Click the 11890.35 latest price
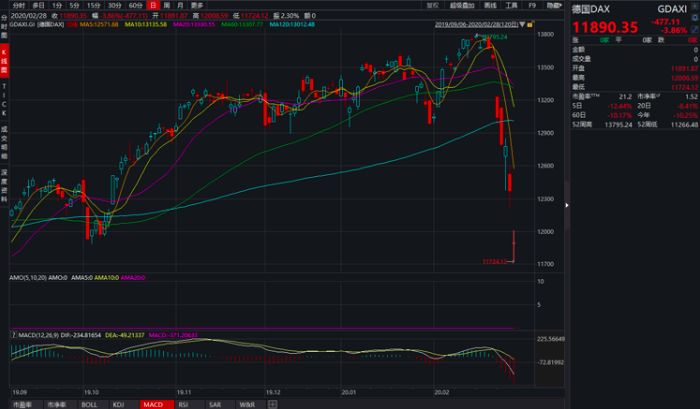Viewport: 700px width, 409px height. tap(605, 28)
